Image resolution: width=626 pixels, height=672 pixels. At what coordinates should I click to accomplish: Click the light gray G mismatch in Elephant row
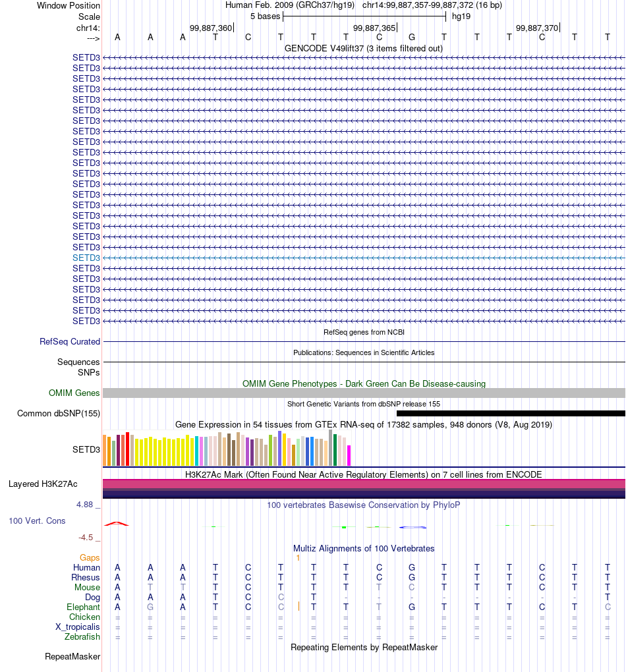(x=150, y=607)
